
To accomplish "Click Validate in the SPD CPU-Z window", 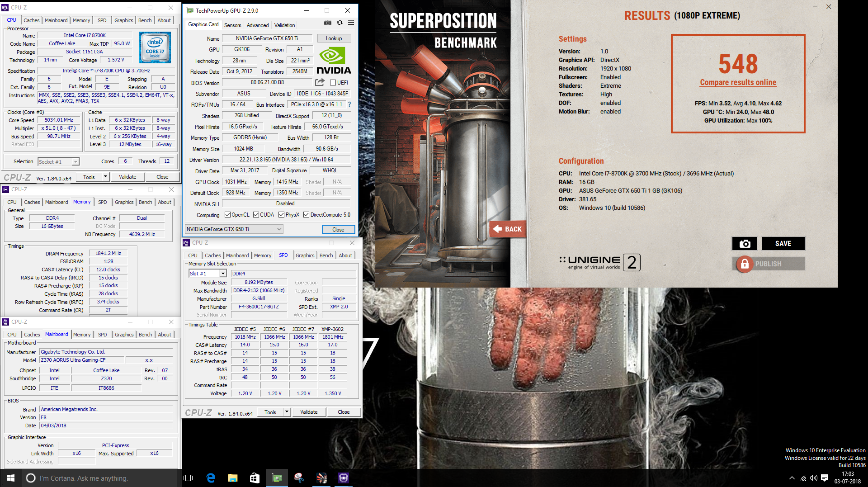I will [x=309, y=412].
